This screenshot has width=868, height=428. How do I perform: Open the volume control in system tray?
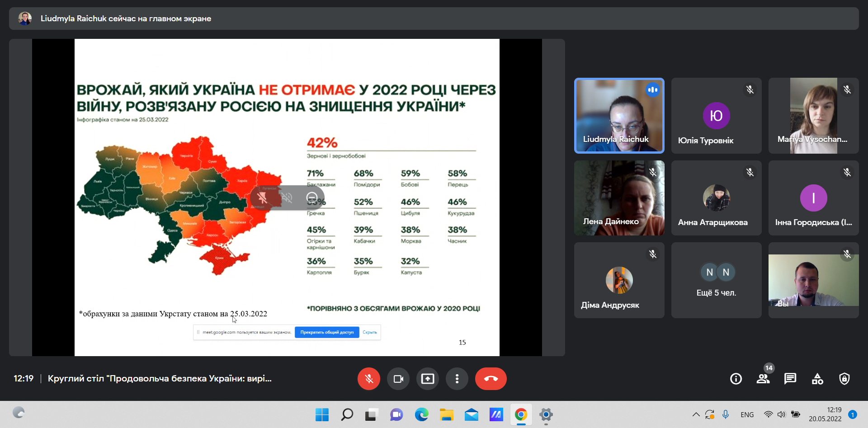click(781, 414)
